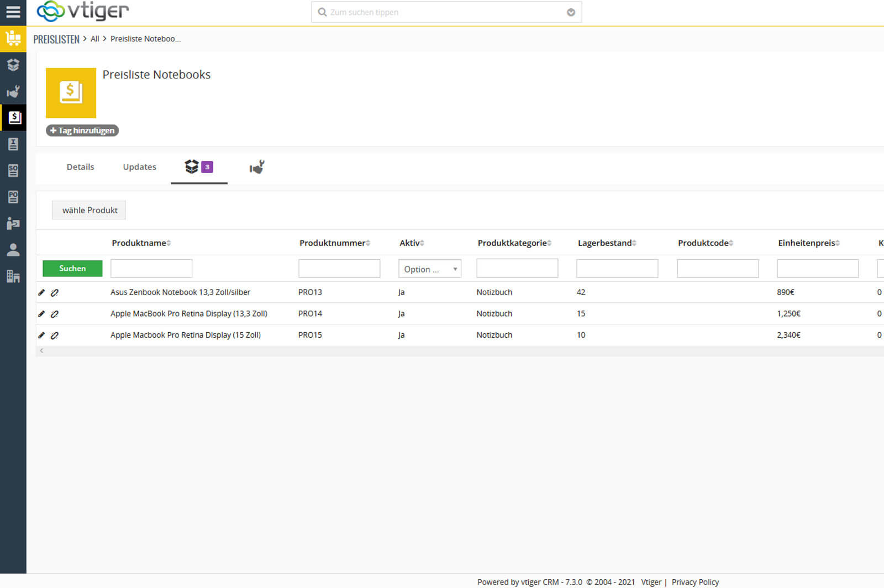The width and height of the screenshot is (884, 588).
Task: Click the wähle Produkt button
Action: [89, 210]
